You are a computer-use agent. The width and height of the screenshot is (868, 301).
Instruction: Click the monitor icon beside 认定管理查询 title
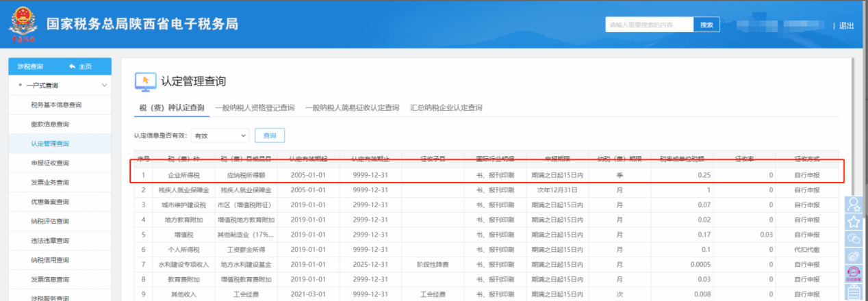144,81
